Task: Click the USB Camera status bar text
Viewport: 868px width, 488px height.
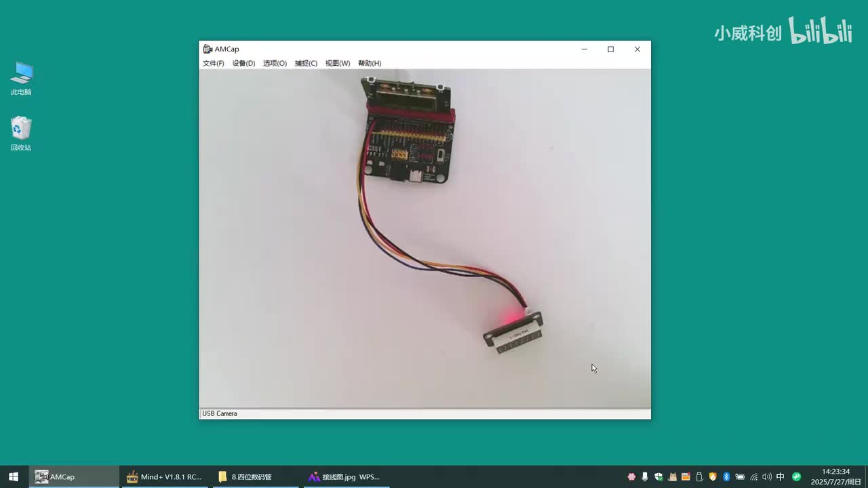Action: pyautogui.click(x=220, y=413)
